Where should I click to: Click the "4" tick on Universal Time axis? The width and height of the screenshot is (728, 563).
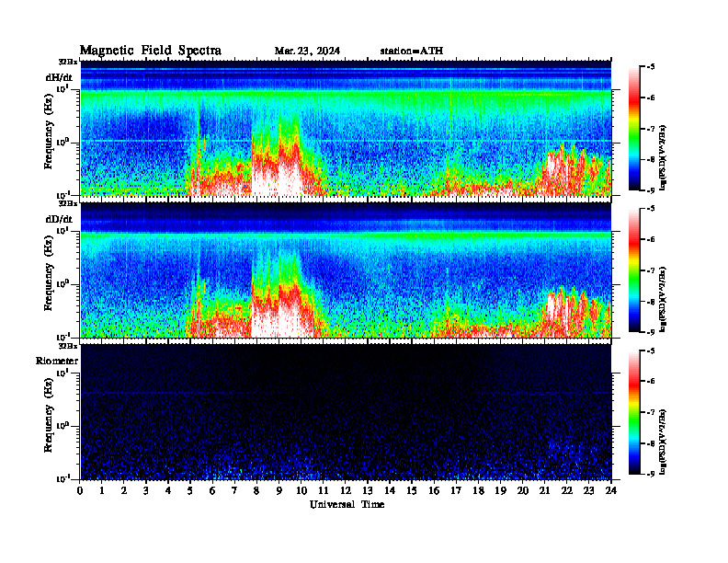168,490
